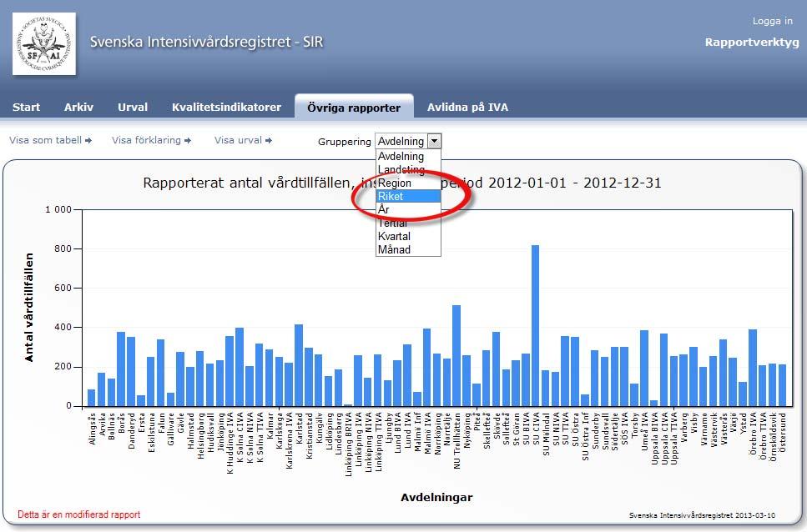Click the SFAI society logo
Viewport: 807px width, 532px height.
pyautogui.click(x=44, y=44)
